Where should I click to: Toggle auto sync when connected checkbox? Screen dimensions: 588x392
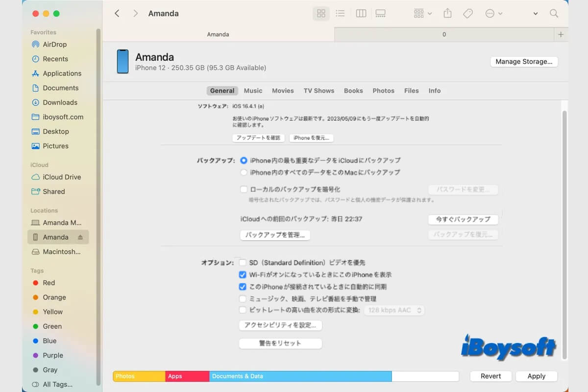pos(243,287)
